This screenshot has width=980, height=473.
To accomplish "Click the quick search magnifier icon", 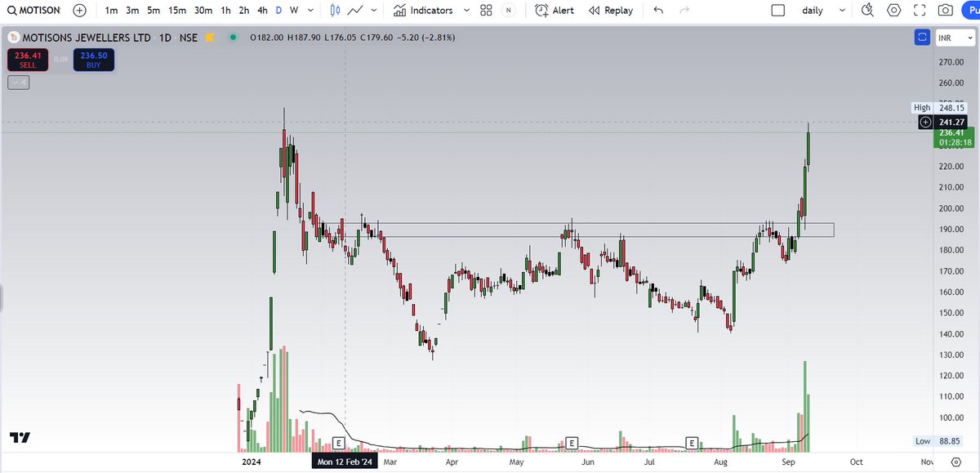I will coord(867,10).
